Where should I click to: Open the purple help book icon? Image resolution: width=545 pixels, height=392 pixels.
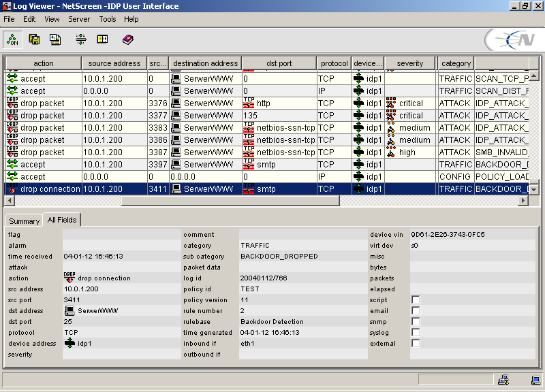pos(128,39)
